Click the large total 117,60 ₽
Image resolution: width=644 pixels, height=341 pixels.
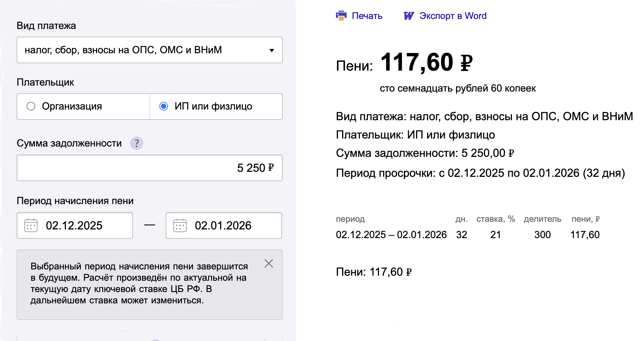(426, 63)
